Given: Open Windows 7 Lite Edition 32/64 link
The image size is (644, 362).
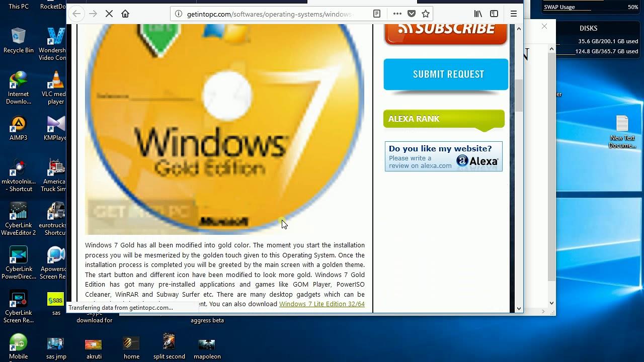Looking at the screenshot, I should tap(322, 304).
